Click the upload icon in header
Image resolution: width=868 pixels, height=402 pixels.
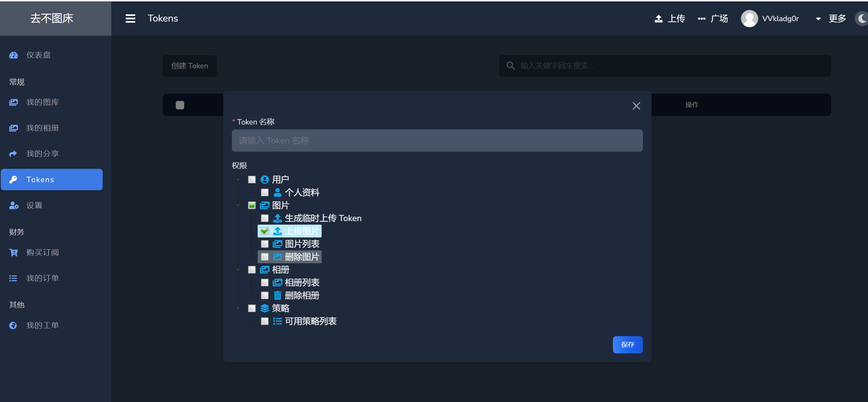click(x=658, y=19)
